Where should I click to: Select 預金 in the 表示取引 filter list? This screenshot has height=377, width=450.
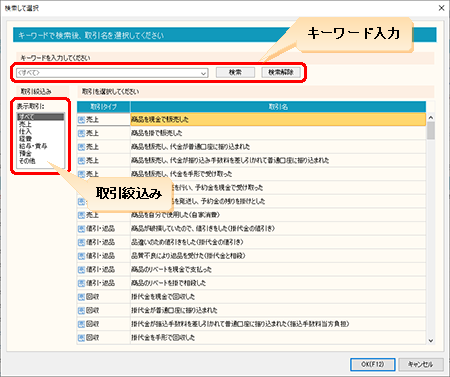pos(40,153)
